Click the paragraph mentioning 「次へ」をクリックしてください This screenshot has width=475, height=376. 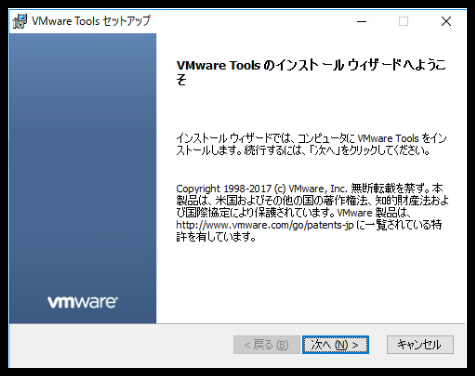311,144
